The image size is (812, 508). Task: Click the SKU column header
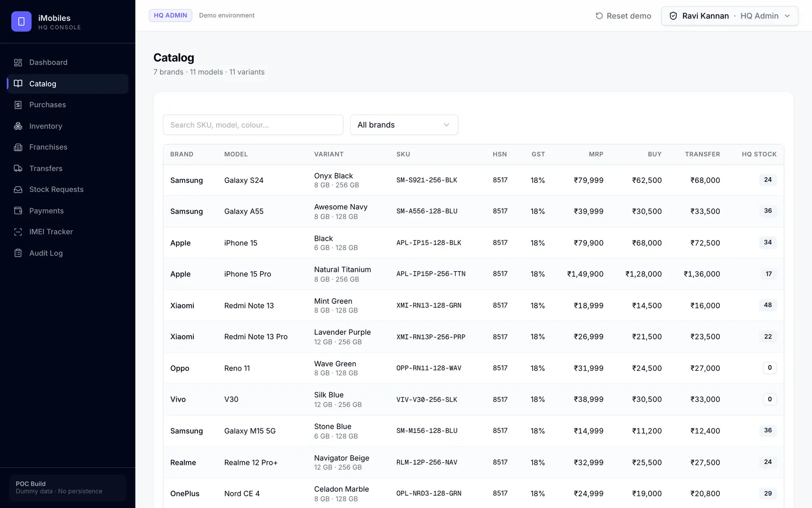point(403,154)
